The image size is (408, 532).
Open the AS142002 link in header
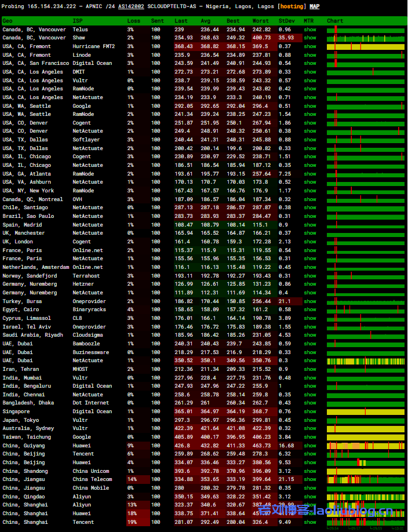tap(131, 6)
